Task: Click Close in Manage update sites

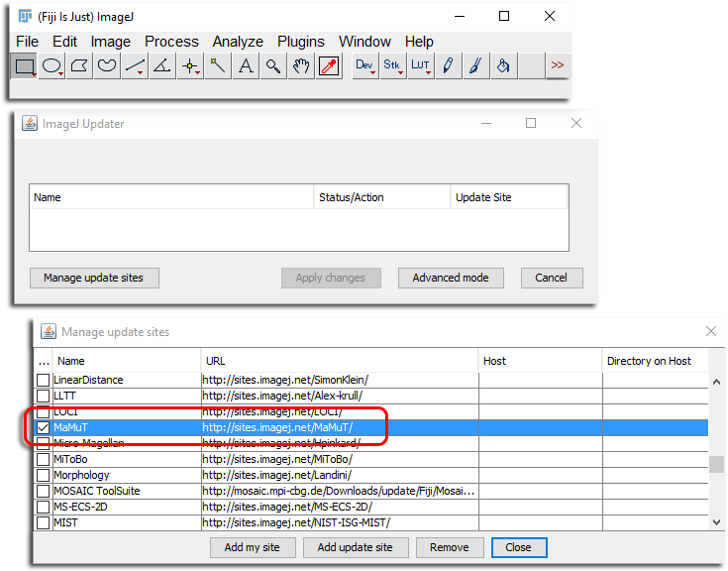Action: click(519, 547)
